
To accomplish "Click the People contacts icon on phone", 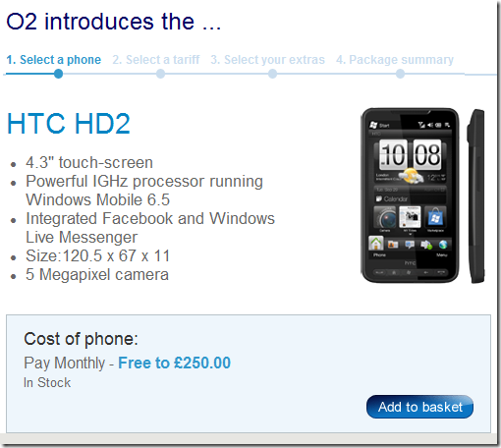I will (393, 245).
